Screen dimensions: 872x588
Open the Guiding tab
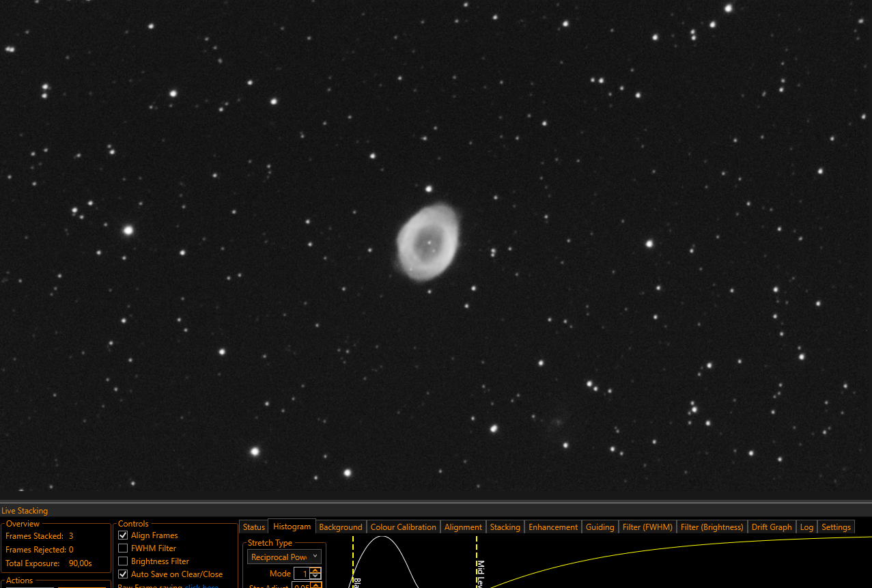[600, 527]
